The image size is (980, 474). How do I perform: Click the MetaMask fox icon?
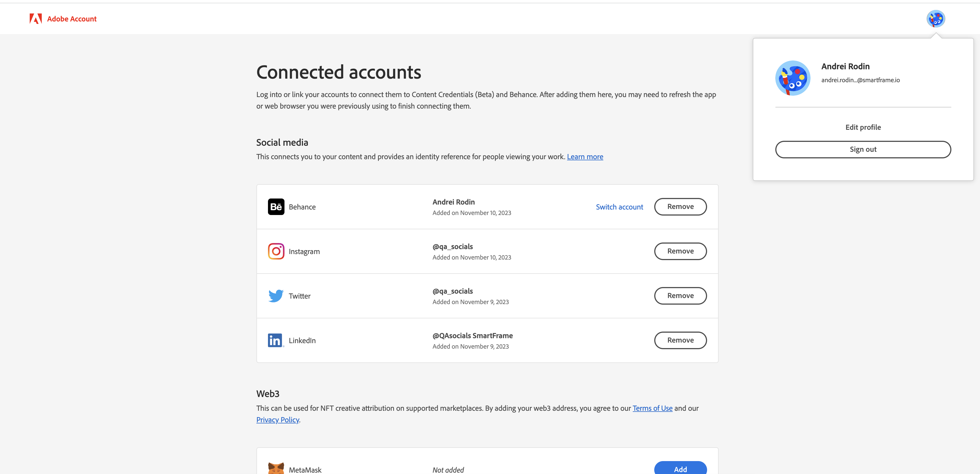tap(276, 468)
